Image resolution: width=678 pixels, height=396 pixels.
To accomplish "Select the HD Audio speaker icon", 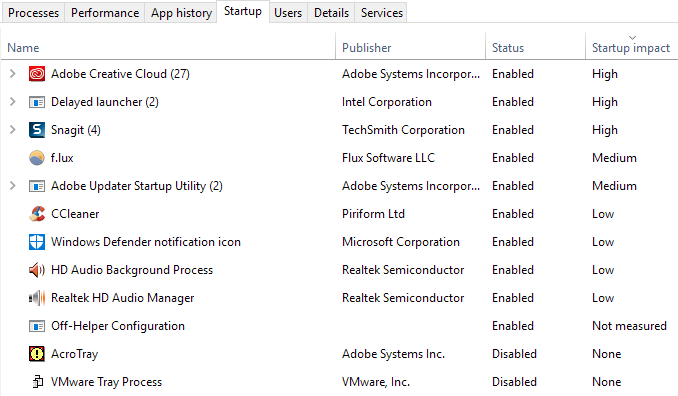I will pyautogui.click(x=37, y=270).
